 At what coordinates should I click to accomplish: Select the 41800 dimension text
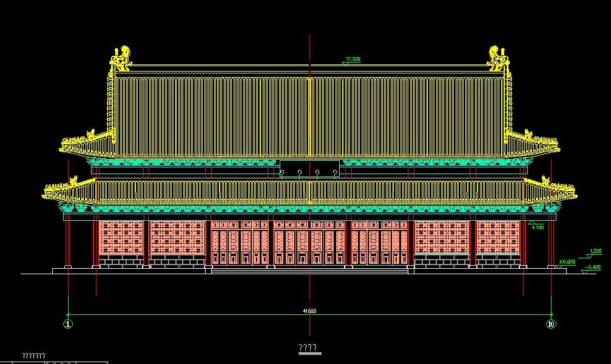(309, 311)
